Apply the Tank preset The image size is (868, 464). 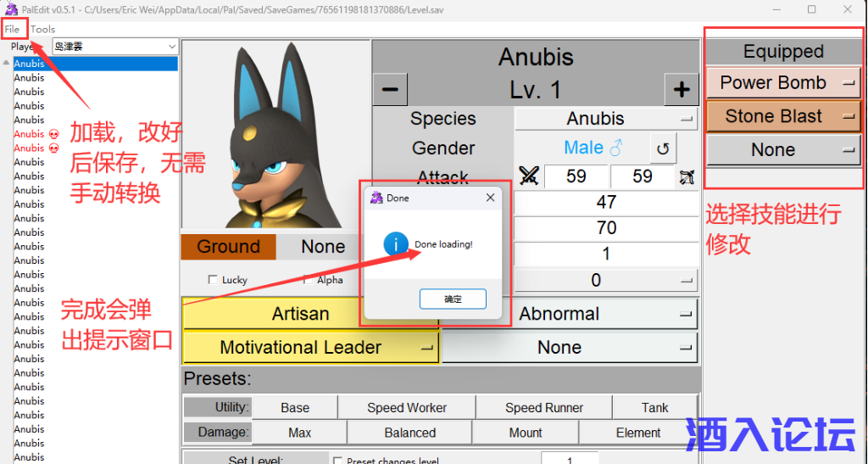pyautogui.click(x=655, y=408)
